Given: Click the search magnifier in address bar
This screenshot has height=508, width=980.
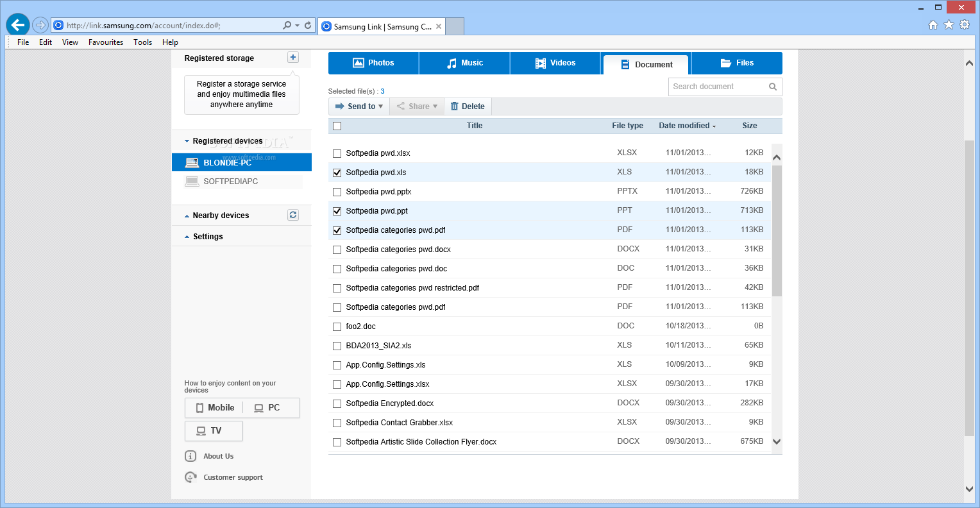Looking at the screenshot, I should click(x=287, y=25).
